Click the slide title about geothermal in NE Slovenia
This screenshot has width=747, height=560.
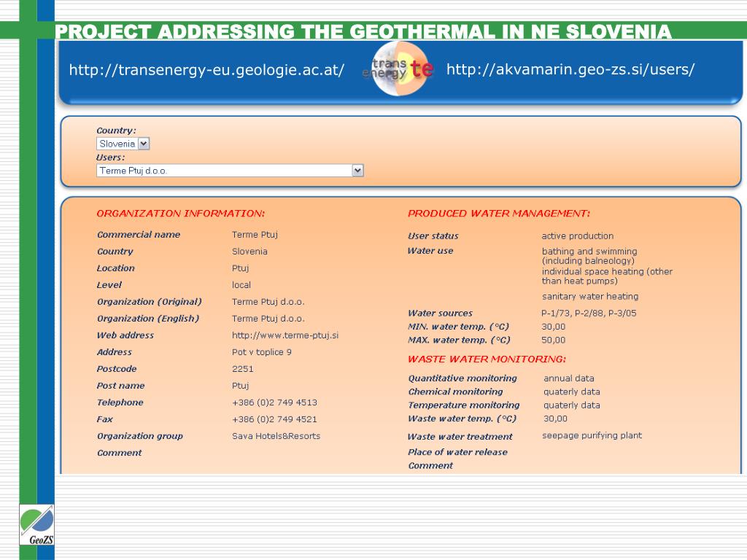coord(363,31)
